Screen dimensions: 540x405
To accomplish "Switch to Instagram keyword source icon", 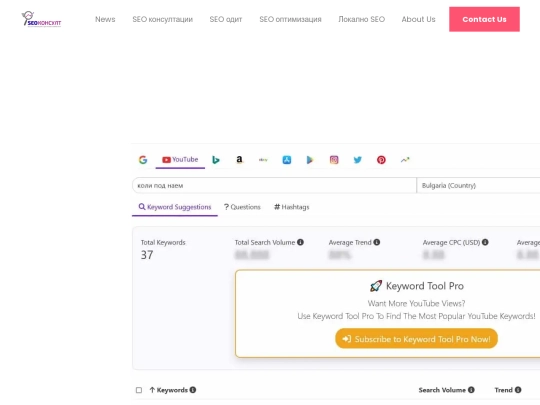I will (x=334, y=160).
